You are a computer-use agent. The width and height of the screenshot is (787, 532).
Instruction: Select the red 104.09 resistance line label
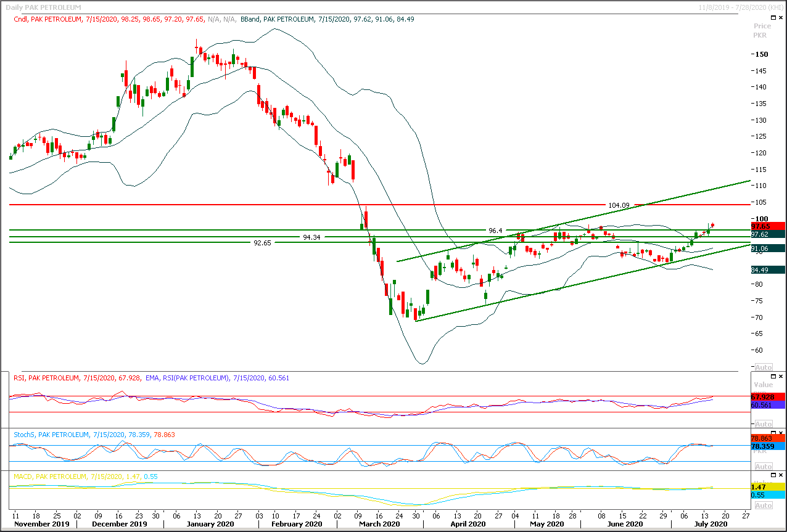coord(619,205)
